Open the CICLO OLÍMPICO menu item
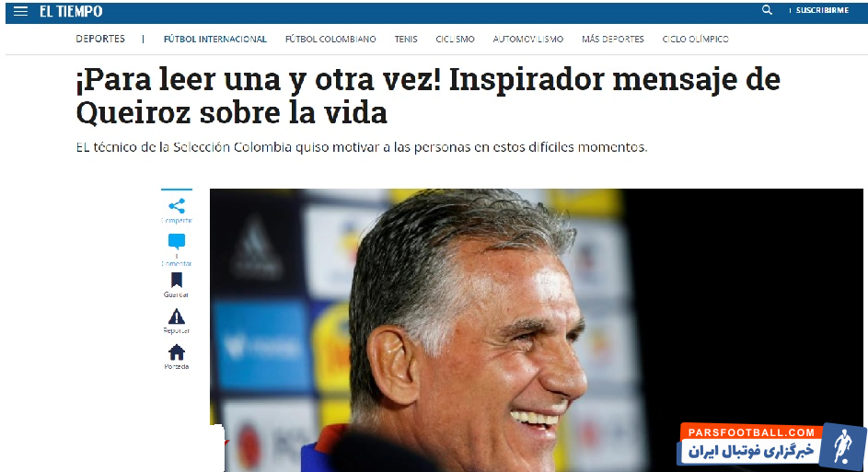Image resolution: width=868 pixels, height=472 pixels. coord(695,40)
